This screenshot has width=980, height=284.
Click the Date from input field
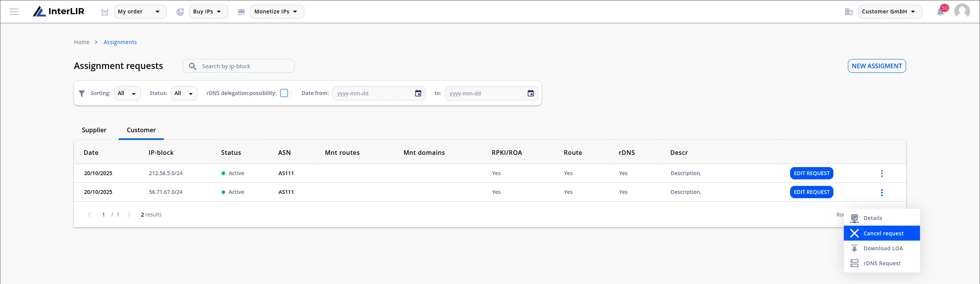click(379, 93)
